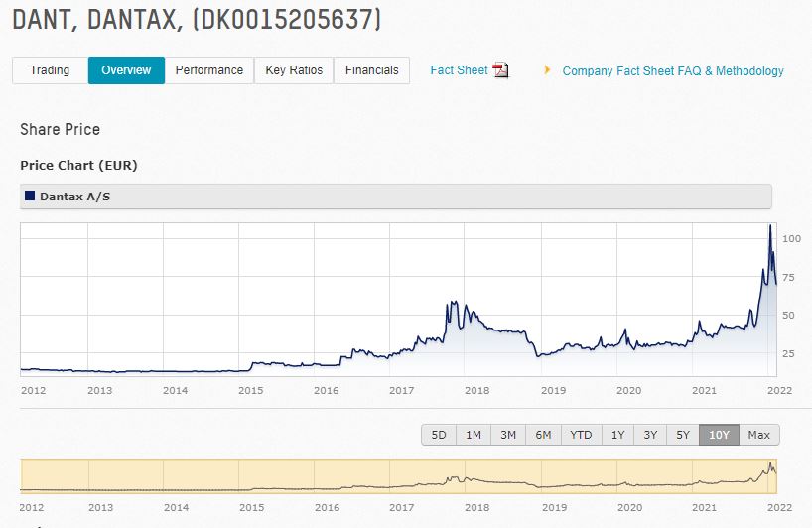Open the Fact Sheet link
This screenshot has height=528, width=812.
coord(459,70)
